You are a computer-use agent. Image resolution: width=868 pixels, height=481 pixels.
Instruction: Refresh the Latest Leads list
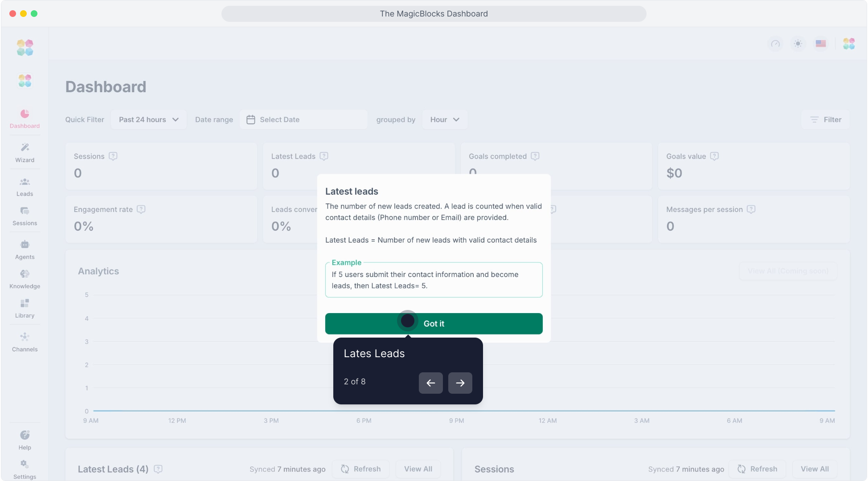tap(361, 469)
